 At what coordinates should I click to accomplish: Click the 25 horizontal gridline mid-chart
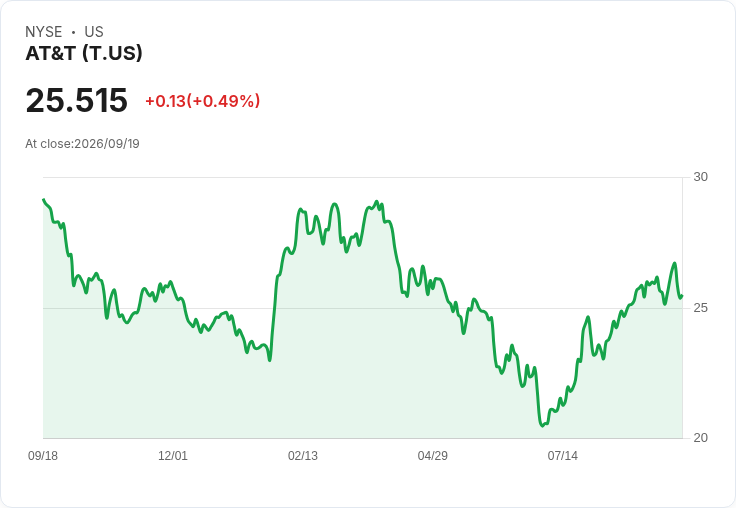click(362, 308)
